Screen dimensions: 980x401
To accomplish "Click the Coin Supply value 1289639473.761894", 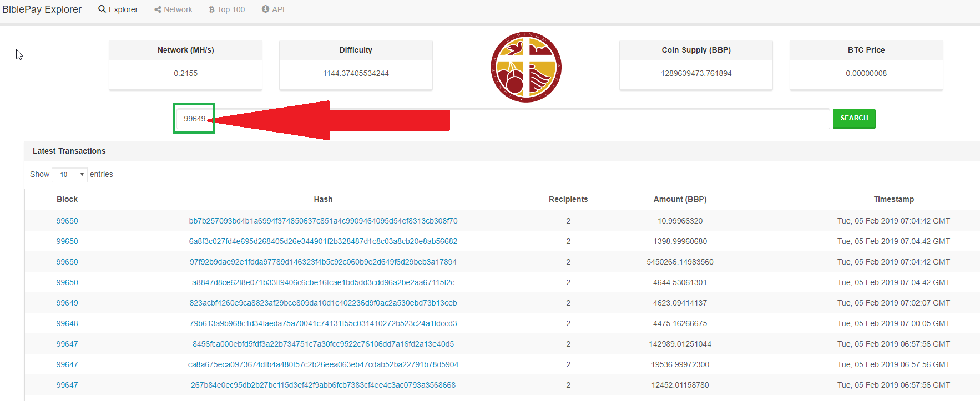I will [696, 73].
